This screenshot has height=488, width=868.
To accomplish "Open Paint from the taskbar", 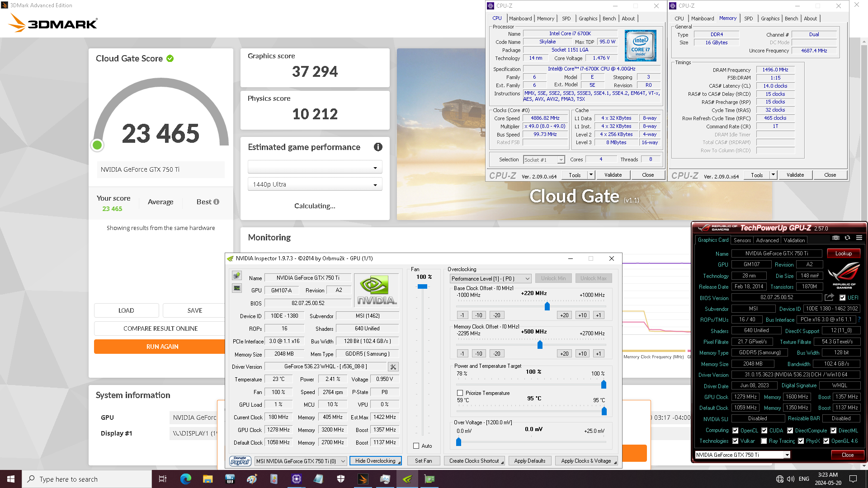I will (x=252, y=479).
